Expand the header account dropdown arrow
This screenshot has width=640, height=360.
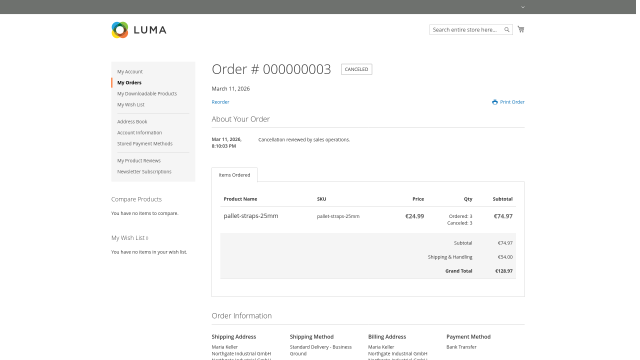[522, 7]
